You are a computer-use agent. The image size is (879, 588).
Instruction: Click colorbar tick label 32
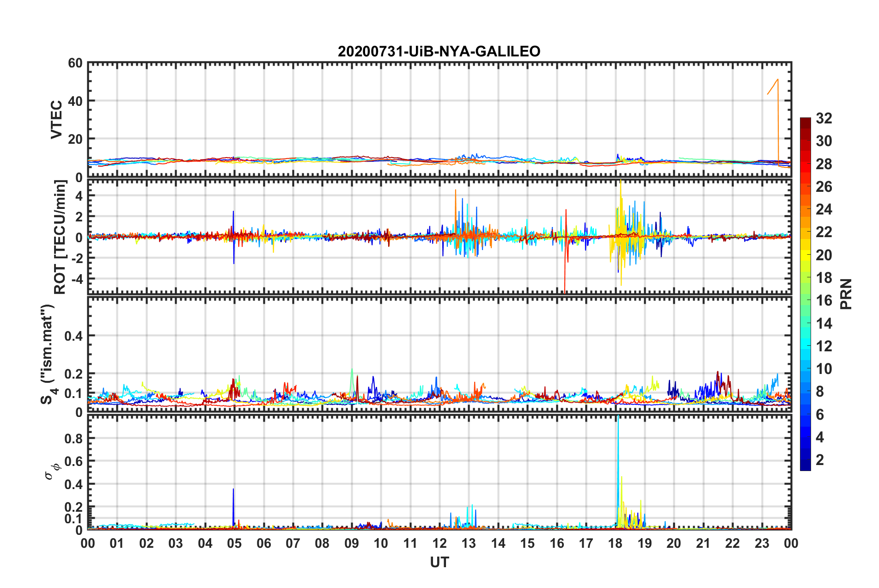[x=824, y=118]
